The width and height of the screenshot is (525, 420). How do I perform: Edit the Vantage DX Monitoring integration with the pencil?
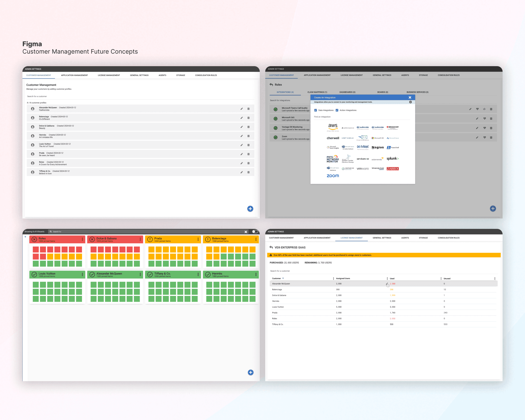click(477, 128)
